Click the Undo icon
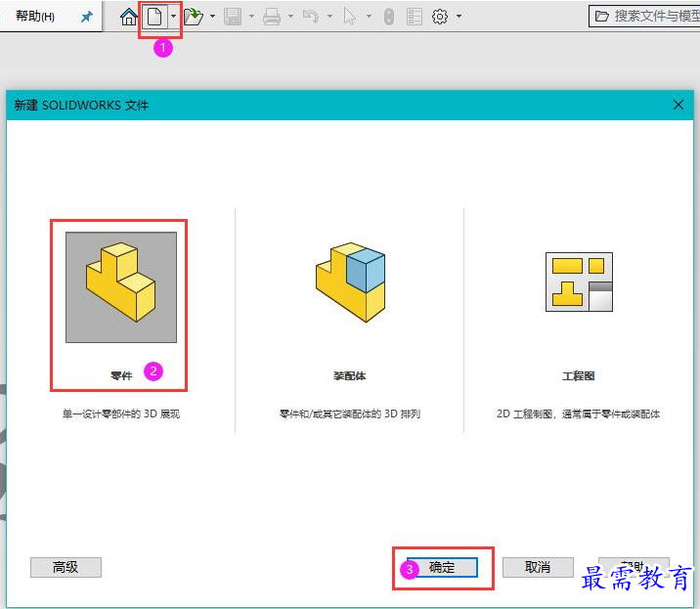The image size is (700, 609). pos(311,17)
